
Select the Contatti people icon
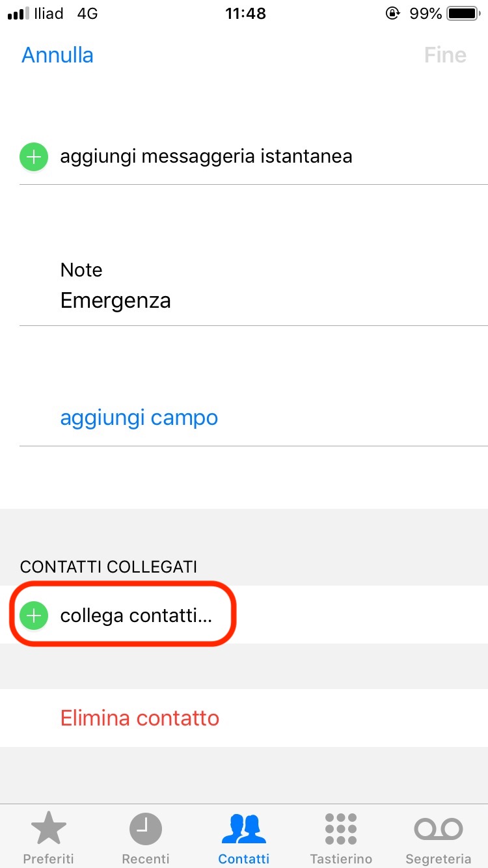(244, 829)
